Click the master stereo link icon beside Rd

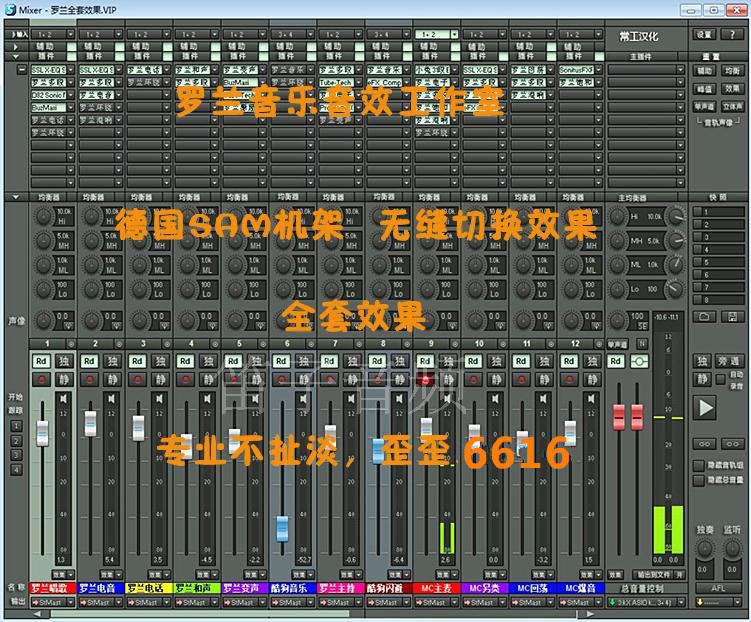639,362
